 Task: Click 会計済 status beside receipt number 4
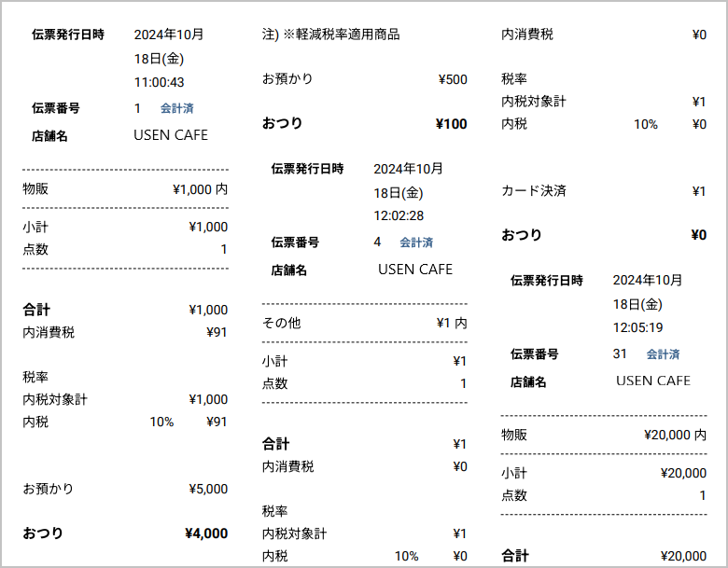point(416,242)
